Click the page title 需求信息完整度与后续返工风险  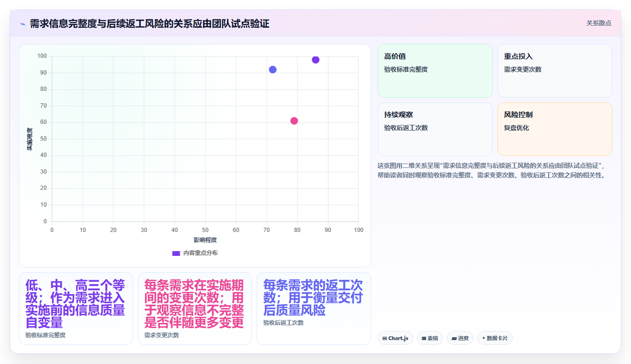(149, 24)
